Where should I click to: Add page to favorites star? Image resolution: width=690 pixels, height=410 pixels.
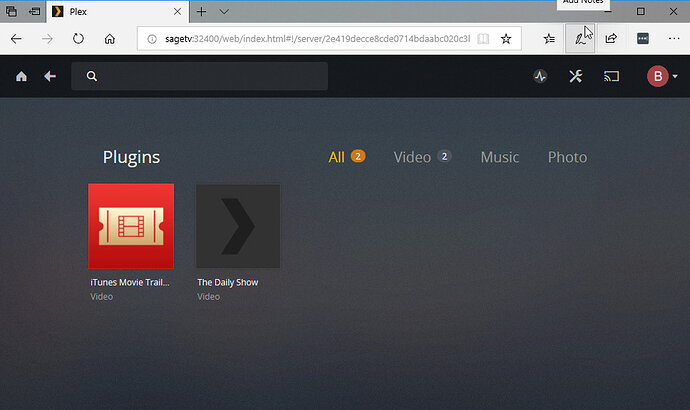click(x=506, y=39)
